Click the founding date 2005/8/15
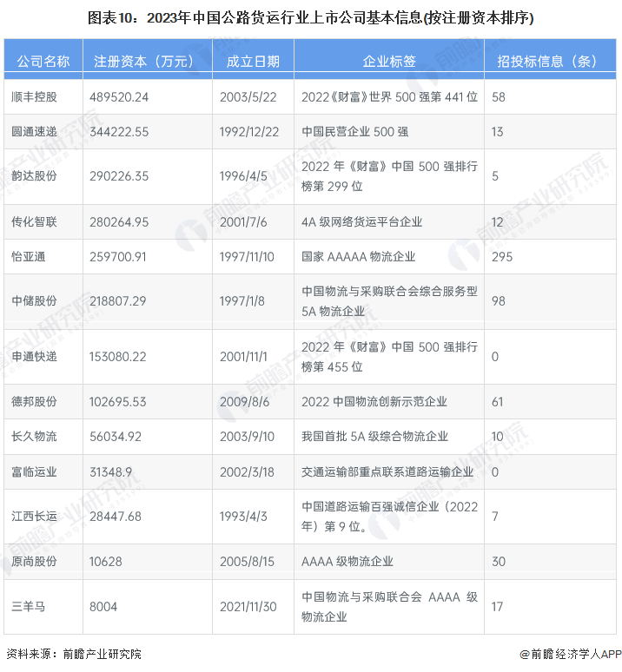 (x=247, y=562)
